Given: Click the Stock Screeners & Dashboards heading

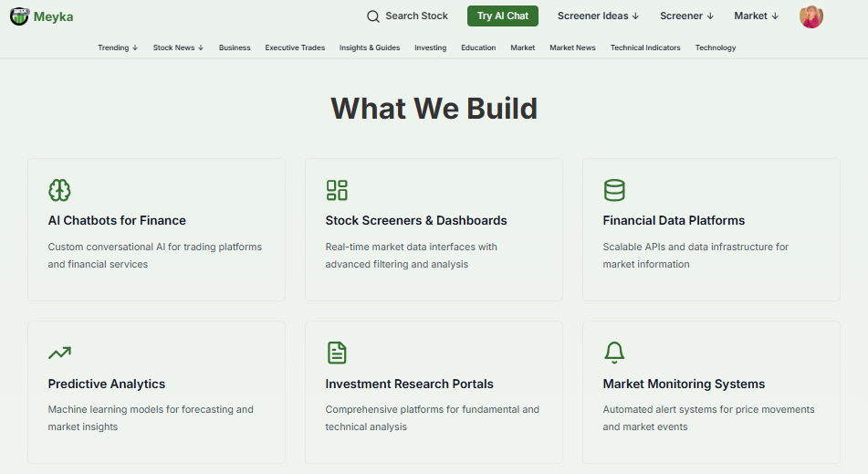Looking at the screenshot, I should (x=416, y=220).
